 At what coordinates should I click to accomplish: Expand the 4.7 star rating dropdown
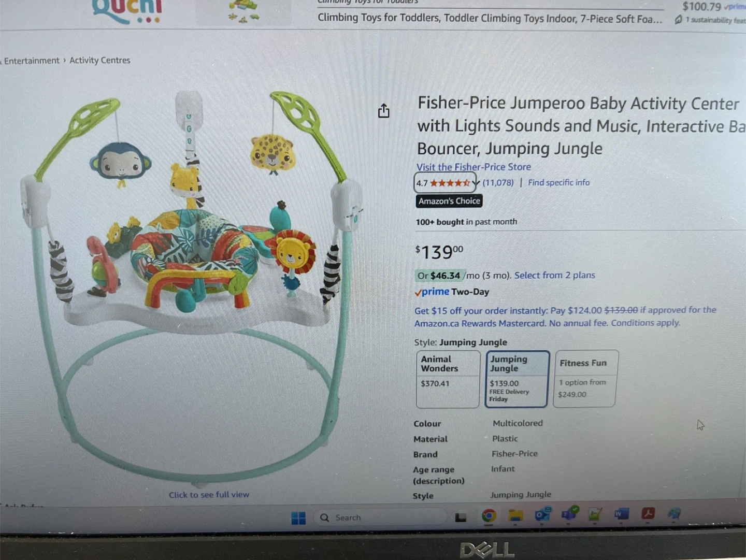[x=445, y=183]
